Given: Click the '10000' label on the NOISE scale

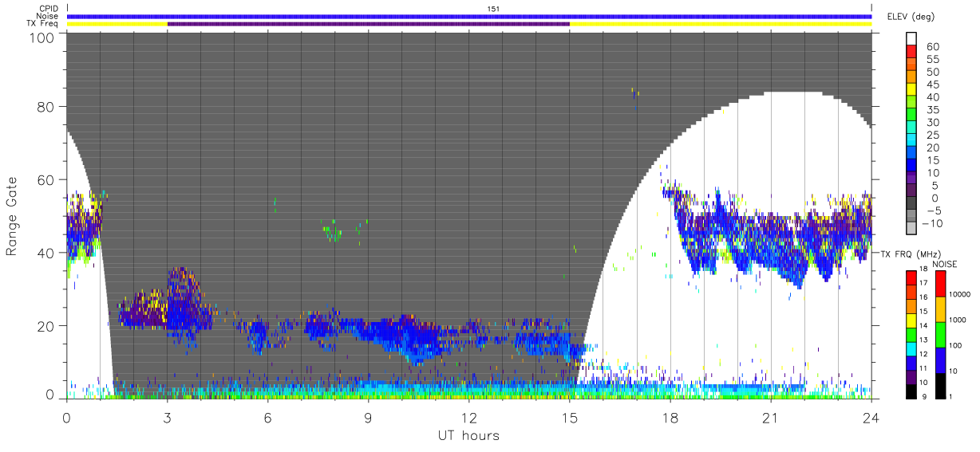Looking at the screenshot, I should coord(960,294).
